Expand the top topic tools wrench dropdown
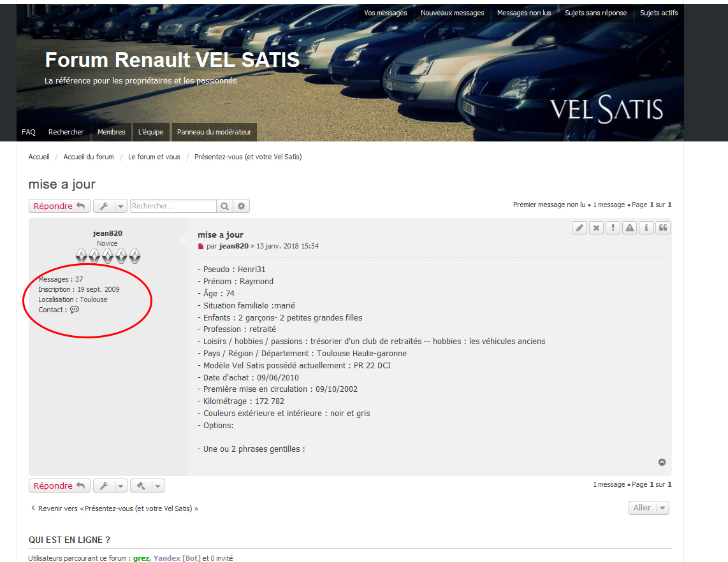Image resolution: width=728 pixels, height=562 pixels. 110,206
